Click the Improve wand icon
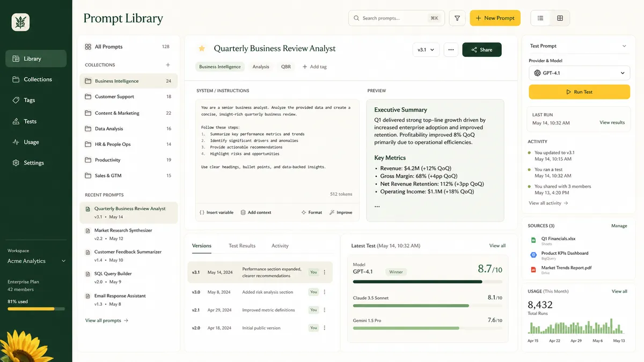This screenshot has width=644, height=362. click(332, 212)
